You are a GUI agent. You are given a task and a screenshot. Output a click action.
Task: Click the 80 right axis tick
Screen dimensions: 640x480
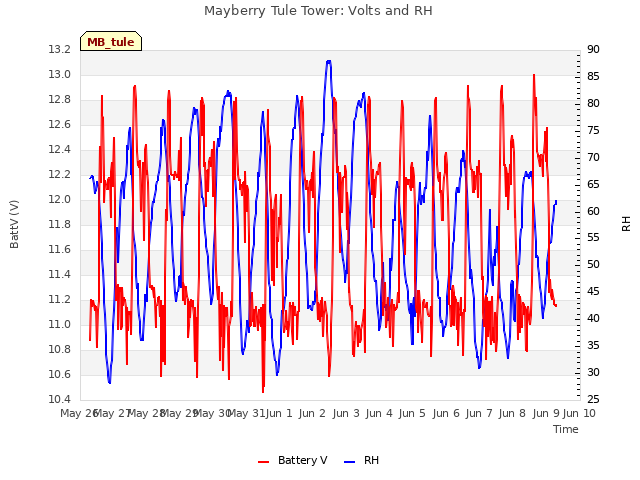tap(593, 103)
